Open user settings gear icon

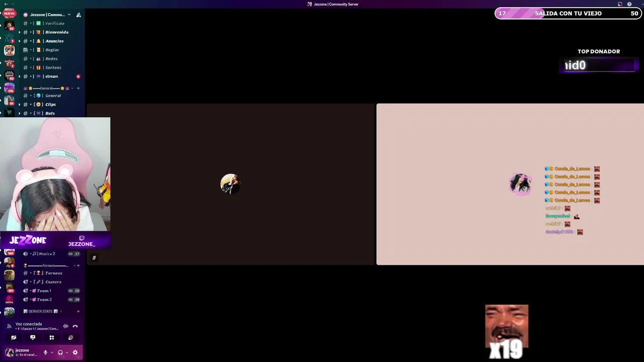click(75, 352)
